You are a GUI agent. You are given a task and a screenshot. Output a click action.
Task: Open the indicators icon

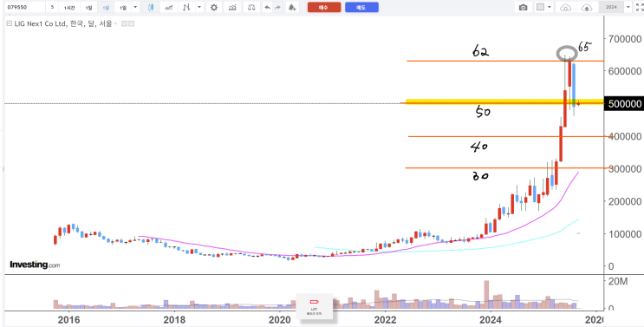pos(232,8)
